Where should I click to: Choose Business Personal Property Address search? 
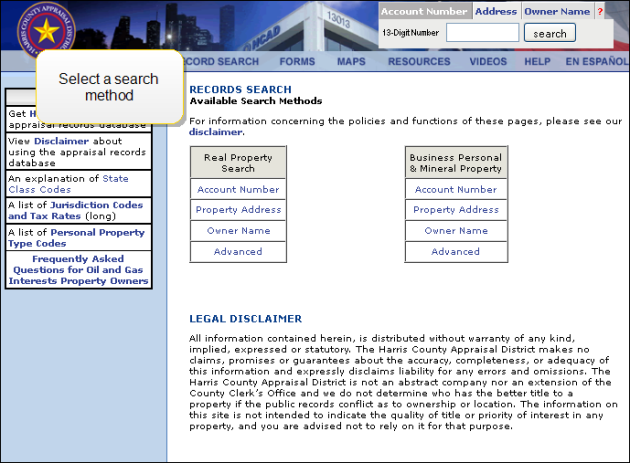click(456, 209)
